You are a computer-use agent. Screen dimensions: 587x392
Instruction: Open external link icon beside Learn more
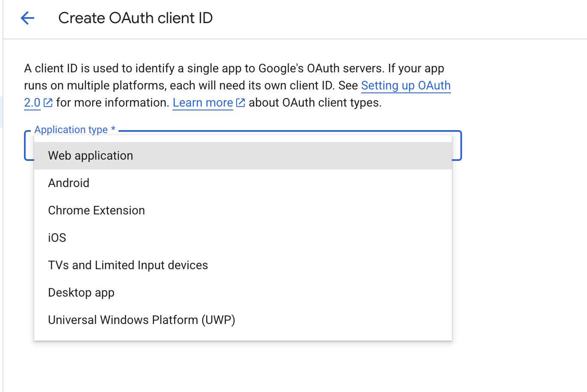240,103
